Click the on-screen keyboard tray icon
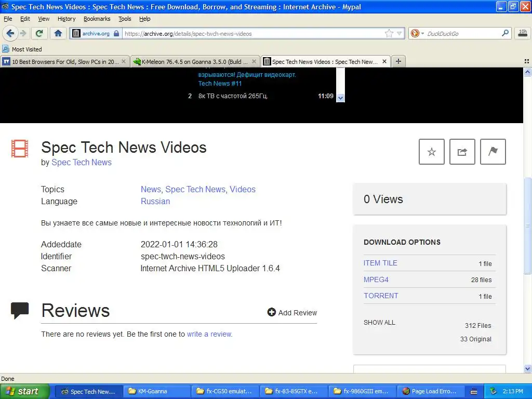The image size is (532, 399). [x=474, y=392]
